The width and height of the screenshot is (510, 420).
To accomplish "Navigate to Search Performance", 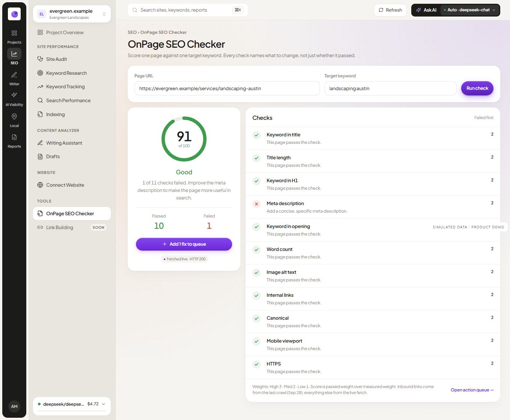I will coord(72,100).
